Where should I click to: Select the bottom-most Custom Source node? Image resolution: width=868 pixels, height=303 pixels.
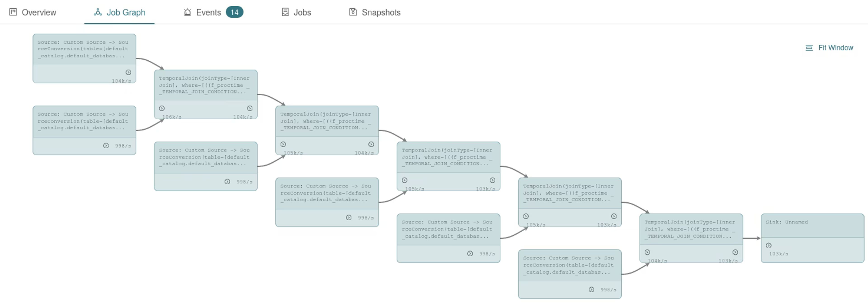coord(570,274)
